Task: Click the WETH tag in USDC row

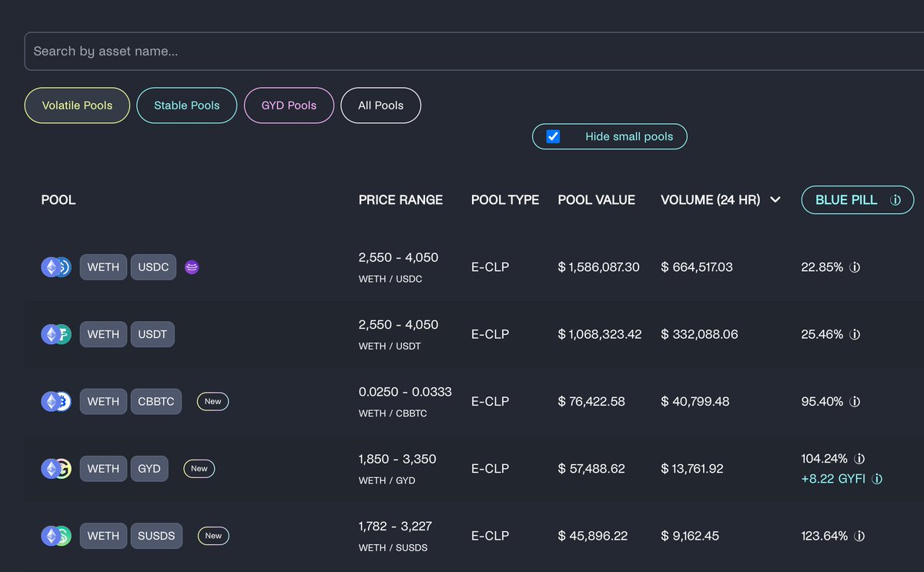Action: (x=103, y=267)
